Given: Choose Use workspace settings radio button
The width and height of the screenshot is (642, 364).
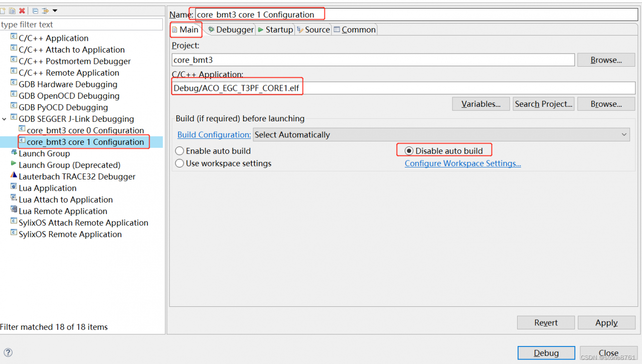Looking at the screenshot, I should (180, 163).
